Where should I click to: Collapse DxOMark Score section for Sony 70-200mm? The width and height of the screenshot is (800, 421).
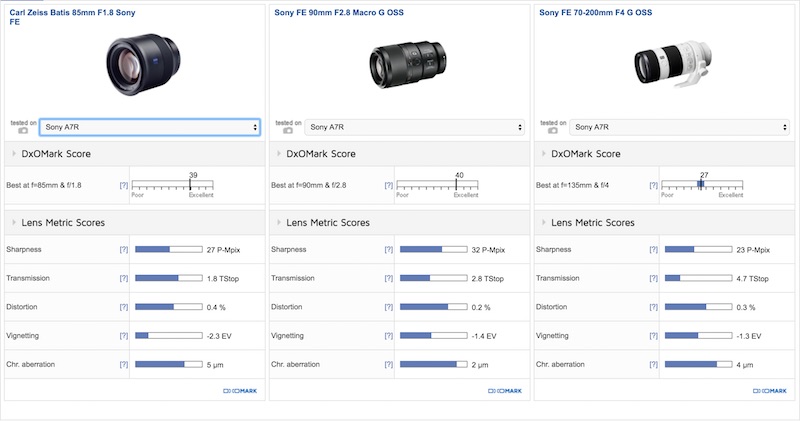pos(543,153)
